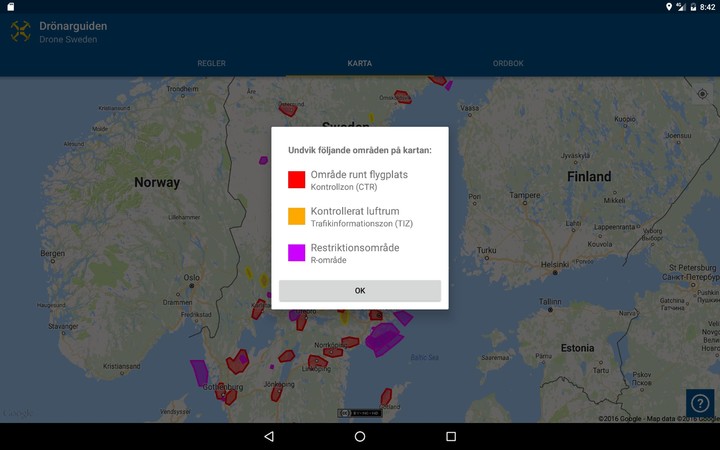Tap the battery icon in the status bar
The height and width of the screenshot is (450, 720).
click(x=692, y=7)
